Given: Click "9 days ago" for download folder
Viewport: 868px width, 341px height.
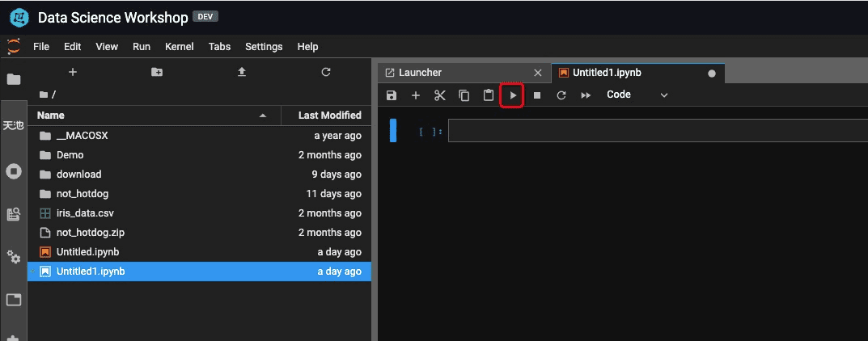Looking at the screenshot, I should tap(337, 174).
